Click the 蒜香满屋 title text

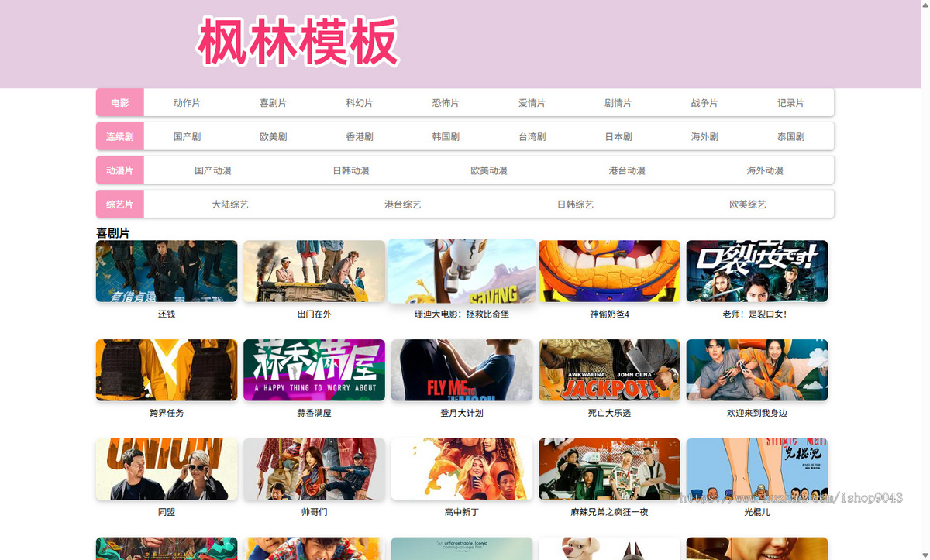click(x=314, y=414)
